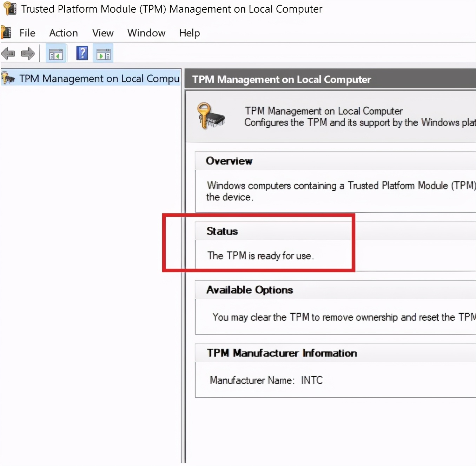The width and height of the screenshot is (476, 466).
Task: Open the File menu
Action: 27,33
